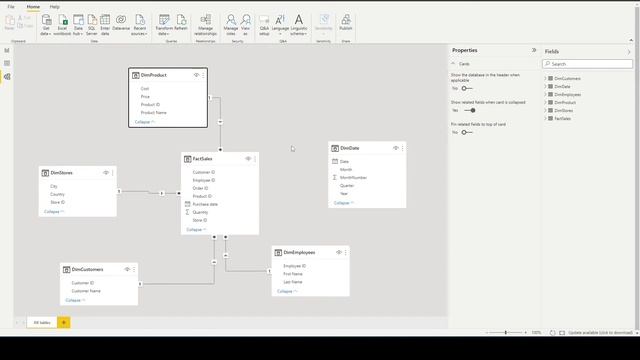Open the Manage relationships dialog
Viewport: 640px width, 360px height.
(206, 24)
